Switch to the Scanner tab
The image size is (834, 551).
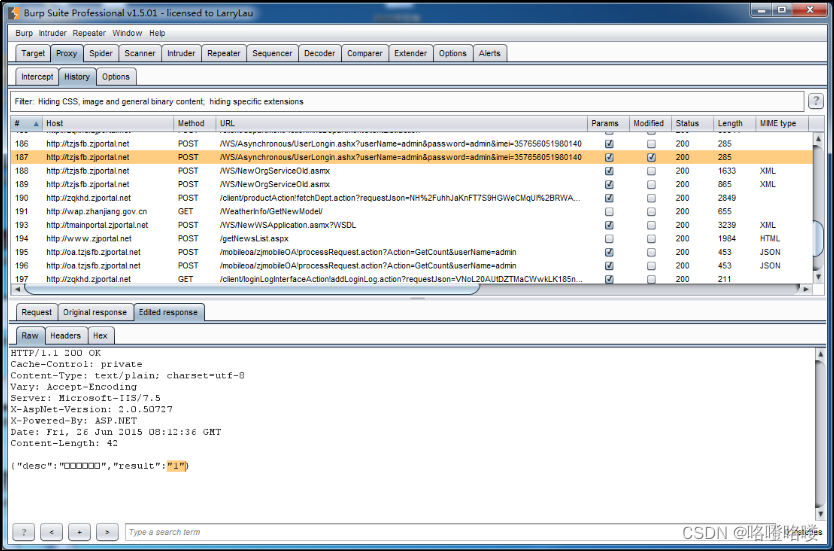click(140, 53)
